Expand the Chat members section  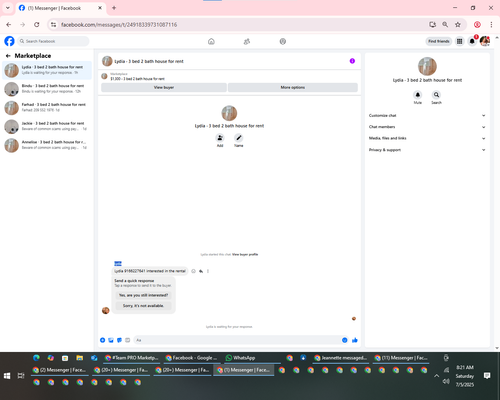tap(427, 127)
